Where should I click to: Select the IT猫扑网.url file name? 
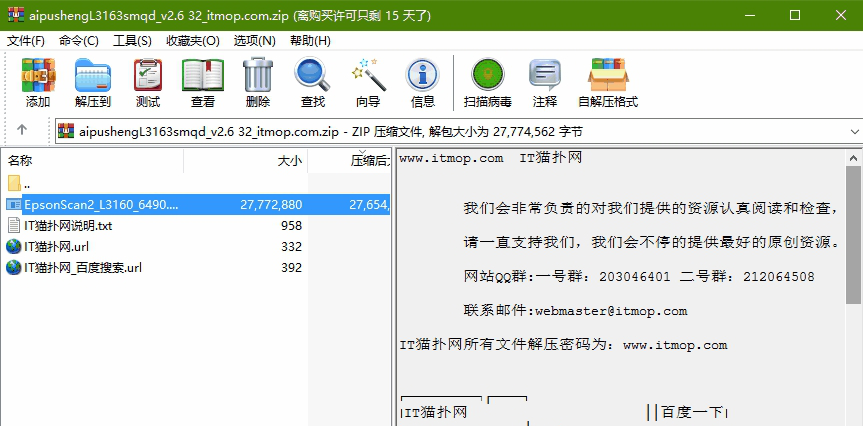click(x=57, y=247)
